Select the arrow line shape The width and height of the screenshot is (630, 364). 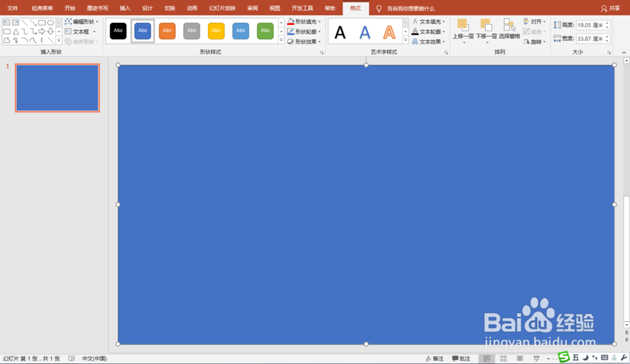pyautogui.click(x=33, y=23)
